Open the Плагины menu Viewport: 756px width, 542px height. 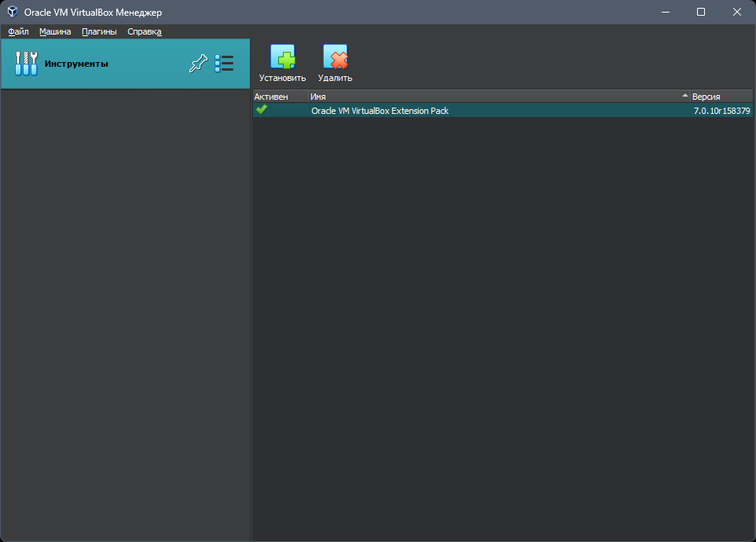[x=99, y=31]
